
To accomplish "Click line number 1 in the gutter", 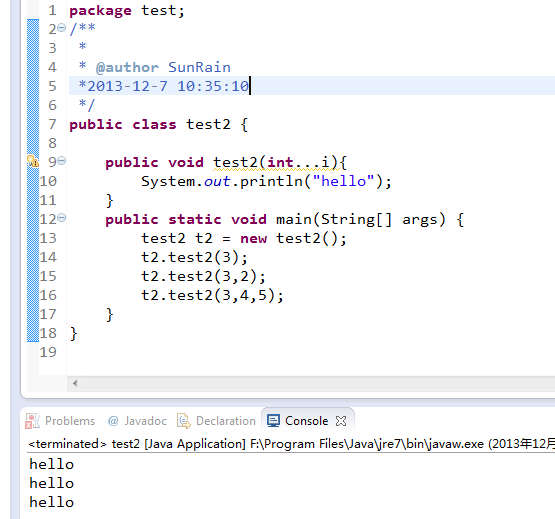I will 52,11.
